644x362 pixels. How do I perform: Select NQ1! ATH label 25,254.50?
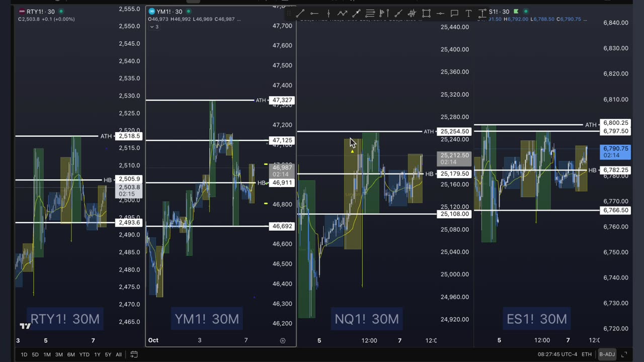pyautogui.click(x=454, y=131)
